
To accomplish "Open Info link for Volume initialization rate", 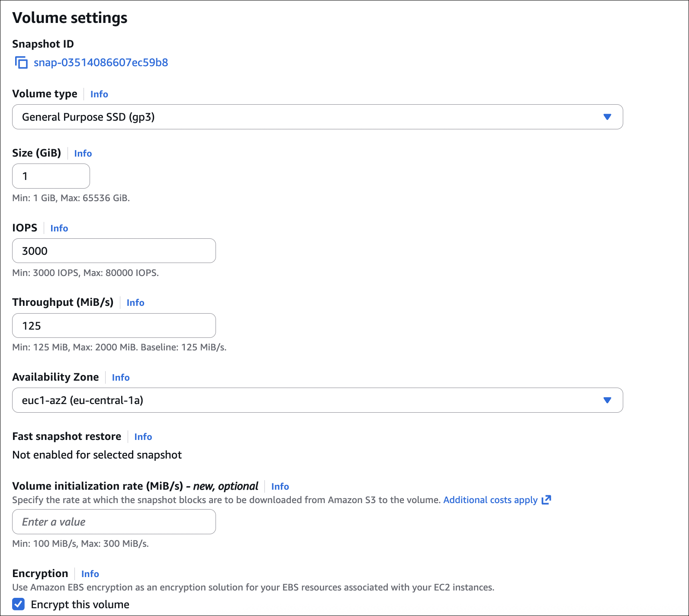I will pyautogui.click(x=280, y=487).
